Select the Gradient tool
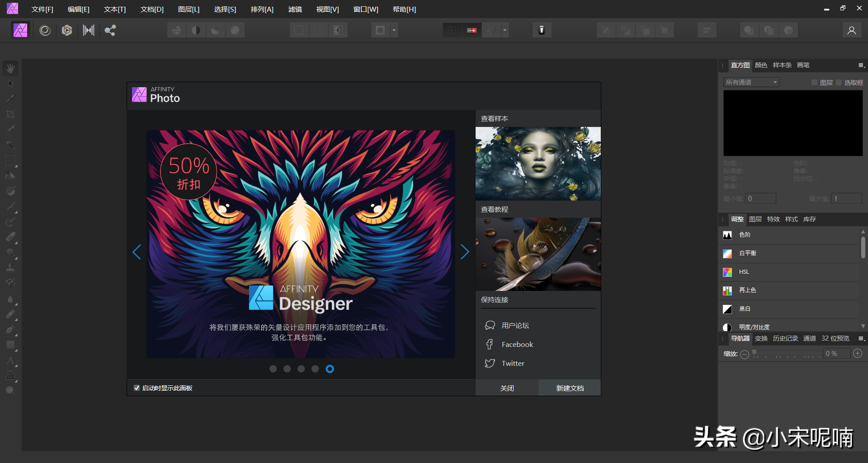 (10, 191)
